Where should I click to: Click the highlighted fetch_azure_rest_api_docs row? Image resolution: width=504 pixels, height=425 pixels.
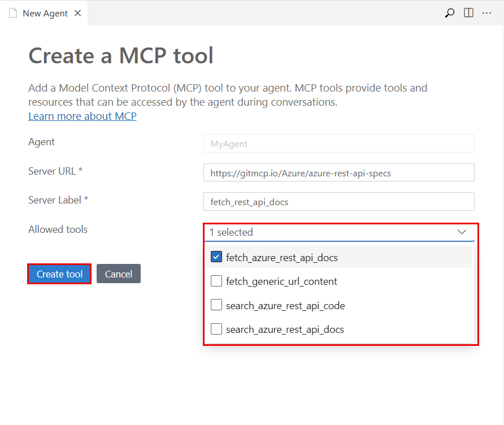[283, 257]
